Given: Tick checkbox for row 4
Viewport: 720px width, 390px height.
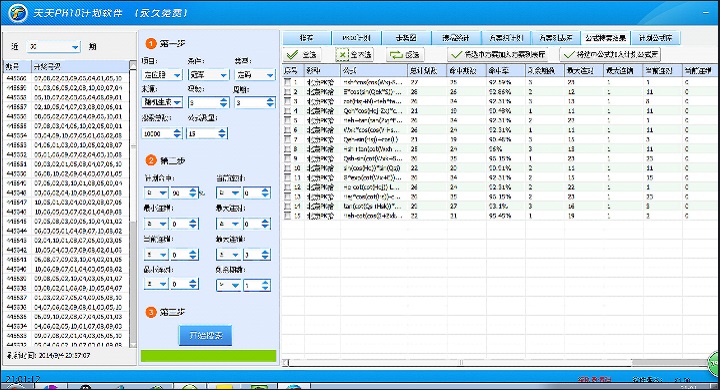Looking at the screenshot, I should pyautogui.click(x=287, y=110).
